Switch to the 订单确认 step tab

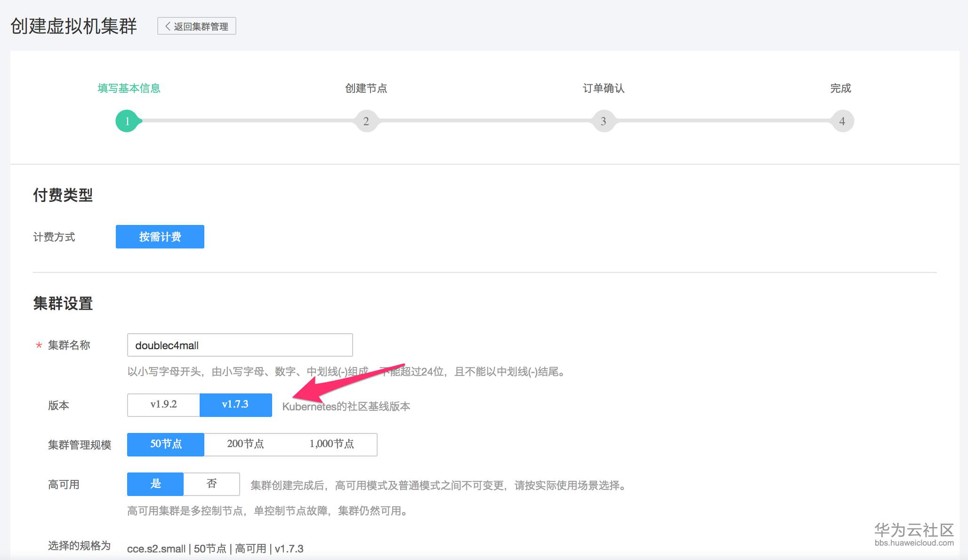pyautogui.click(x=604, y=88)
